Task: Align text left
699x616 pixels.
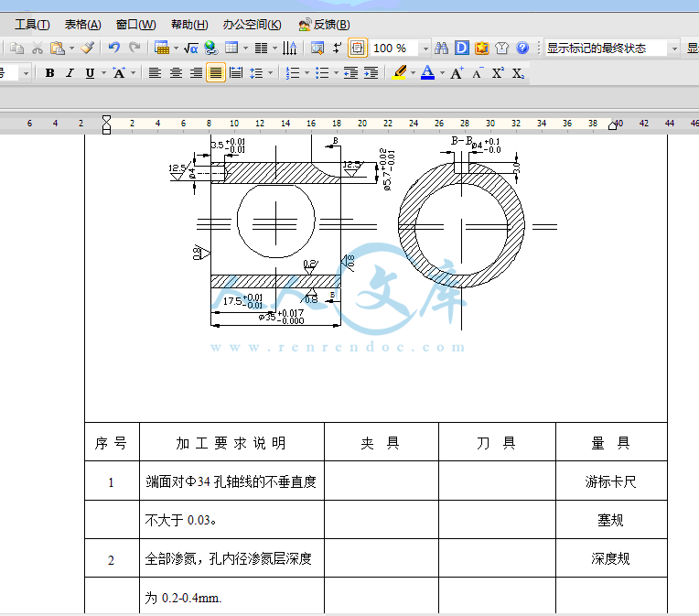Action: tap(155, 72)
